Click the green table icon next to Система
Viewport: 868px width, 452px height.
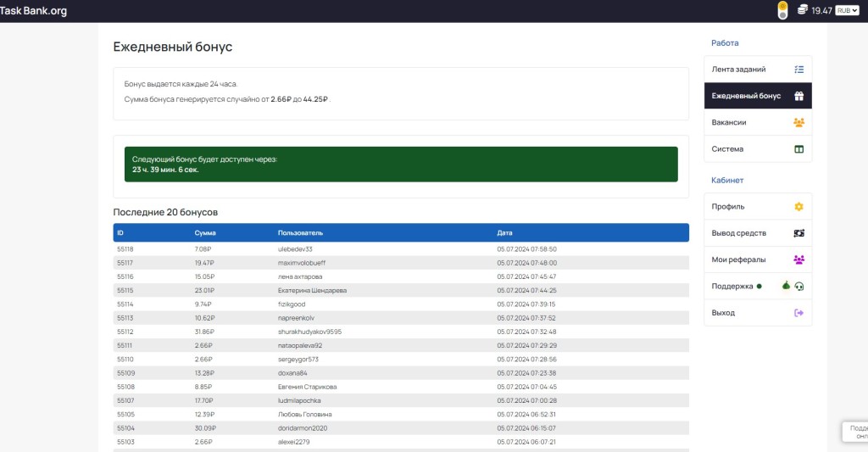pyautogui.click(x=798, y=149)
